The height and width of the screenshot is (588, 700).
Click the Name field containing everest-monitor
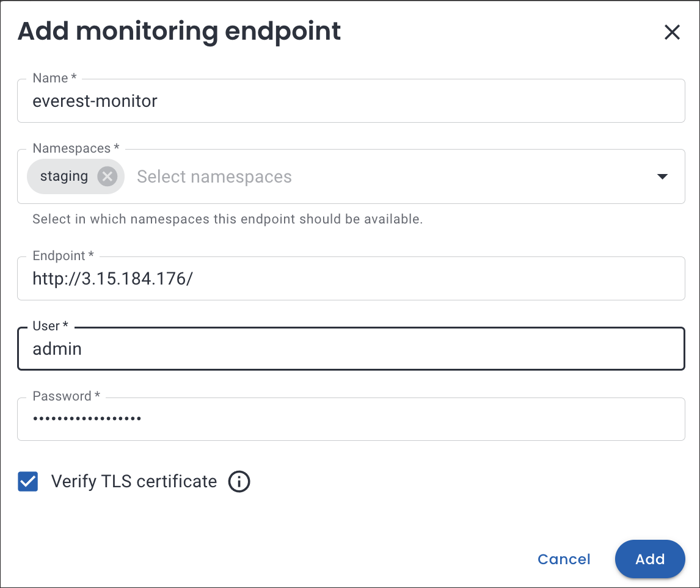pos(351,101)
